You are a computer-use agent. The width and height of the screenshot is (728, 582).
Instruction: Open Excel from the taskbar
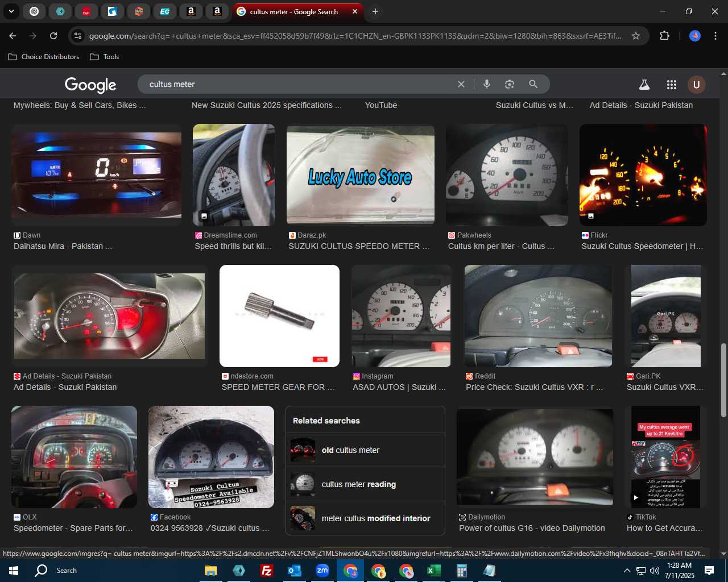(433, 571)
